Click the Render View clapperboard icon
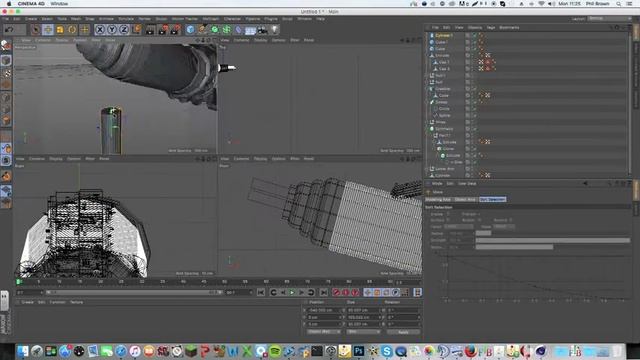Viewport: 640px width, 360px height. click(150, 29)
